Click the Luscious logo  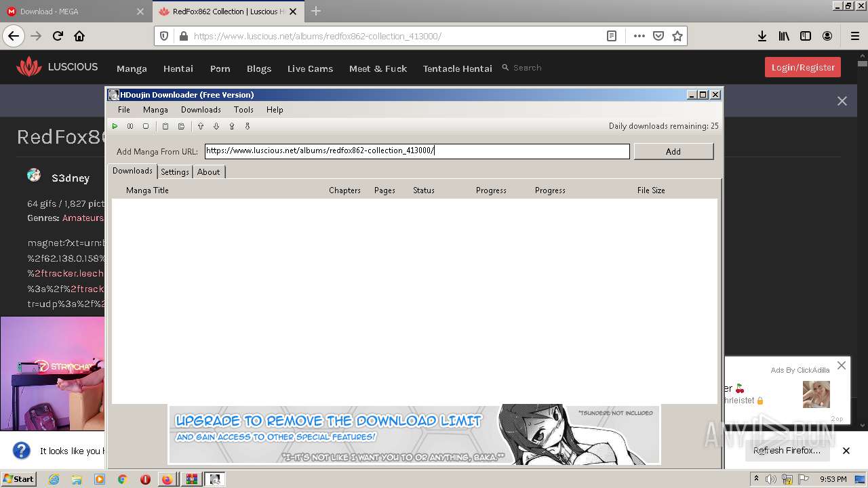57,67
